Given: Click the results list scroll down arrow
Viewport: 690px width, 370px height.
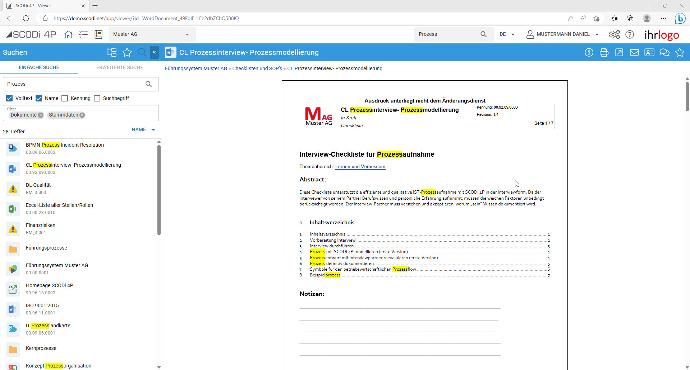Looking at the screenshot, I should pos(159,366).
